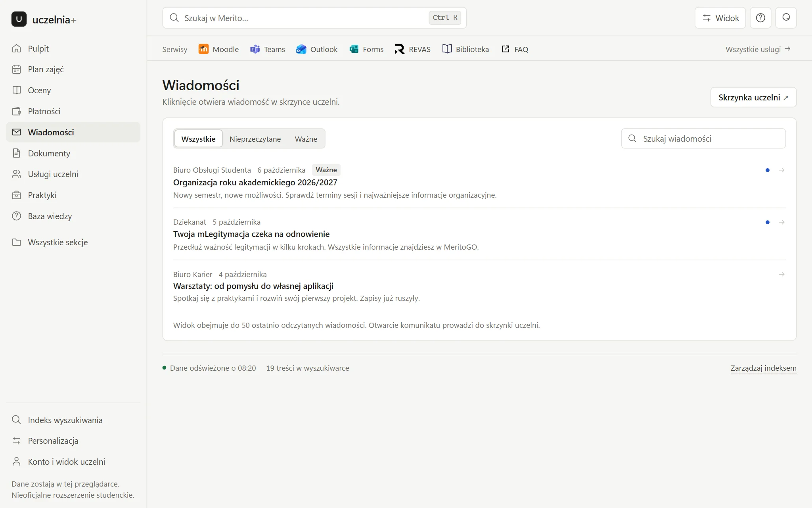
Task: Open FAQ external link icon
Action: (x=506, y=49)
